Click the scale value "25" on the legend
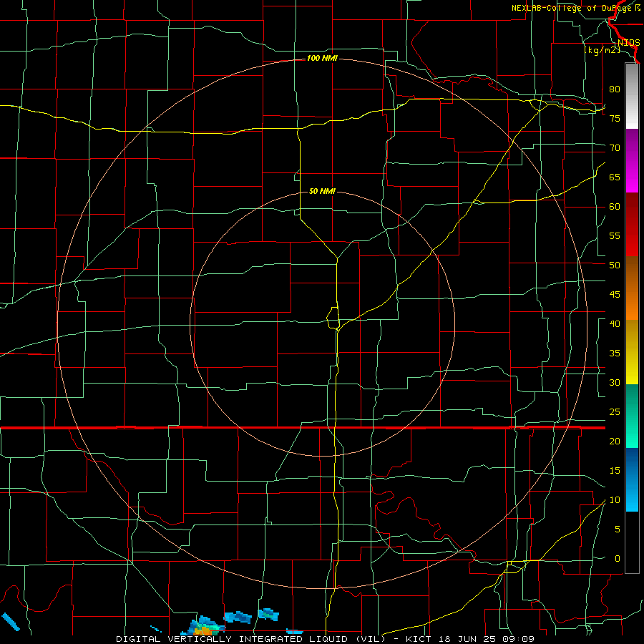644x644 pixels. click(615, 412)
